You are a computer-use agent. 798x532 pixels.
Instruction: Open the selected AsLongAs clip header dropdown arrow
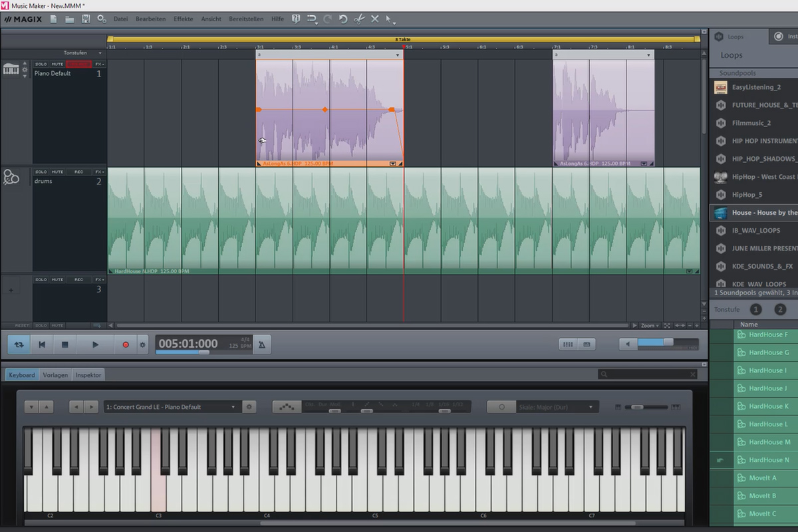coord(398,55)
